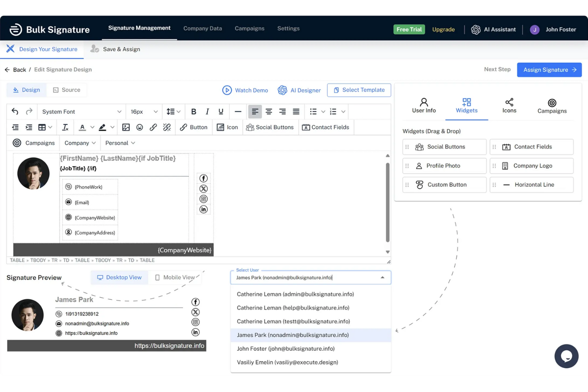Insert a Button from the editor toolbar
Viewport: 588px width, 392px height.
(193, 127)
